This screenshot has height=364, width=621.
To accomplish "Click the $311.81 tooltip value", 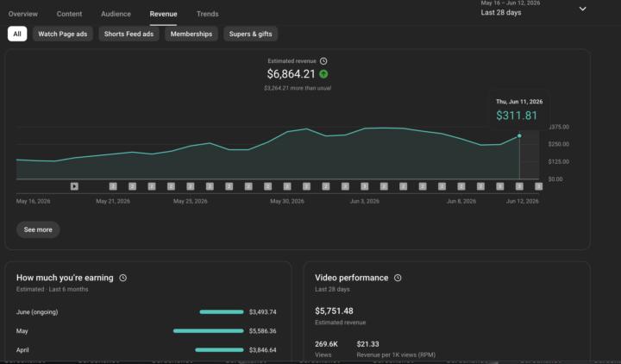I will (517, 116).
